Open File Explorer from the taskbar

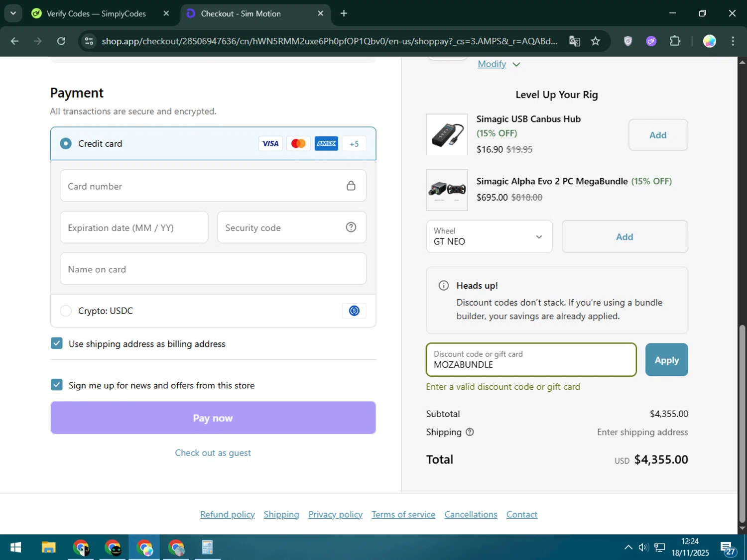48,548
